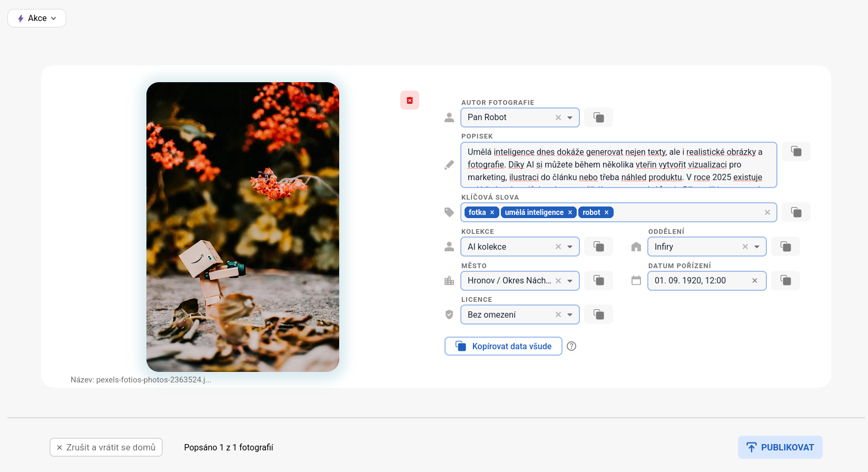868x472 pixels.
Task: Click copy icon beside Oddělení field
Action: (x=785, y=247)
